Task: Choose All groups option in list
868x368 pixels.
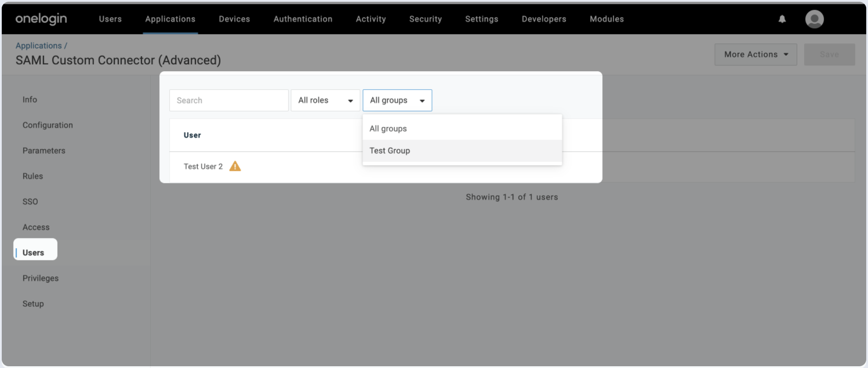Action: (388, 129)
